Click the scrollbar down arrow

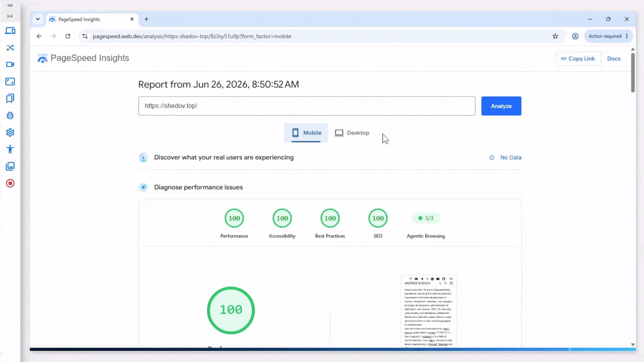(633, 345)
